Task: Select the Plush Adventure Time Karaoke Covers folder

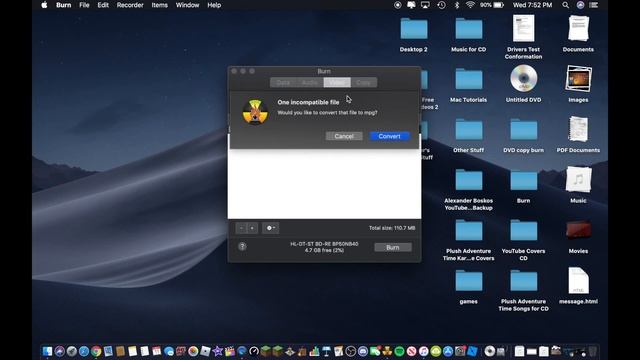Action: pos(469,231)
